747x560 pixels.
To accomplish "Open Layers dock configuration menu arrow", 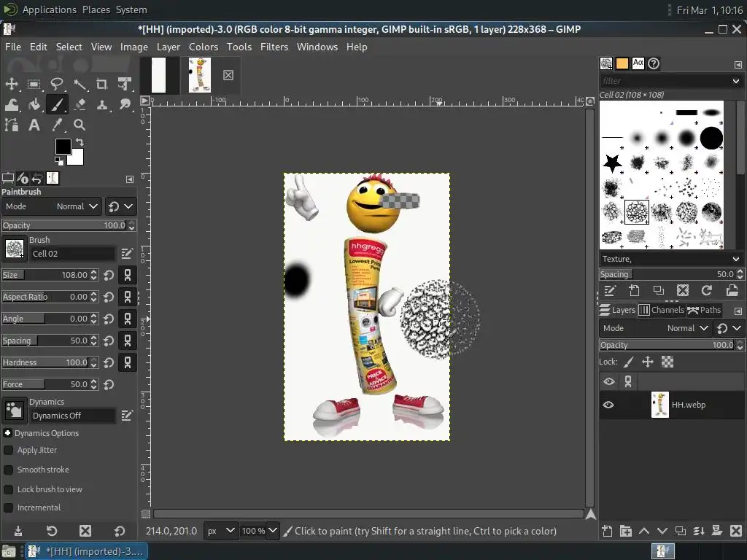I will (738, 311).
